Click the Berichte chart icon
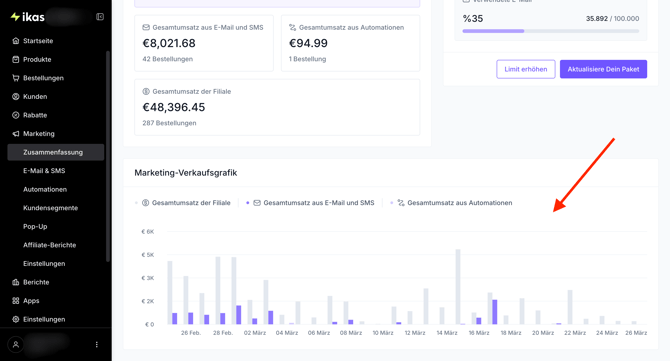Viewport: 670px width, 361px height. point(16,282)
